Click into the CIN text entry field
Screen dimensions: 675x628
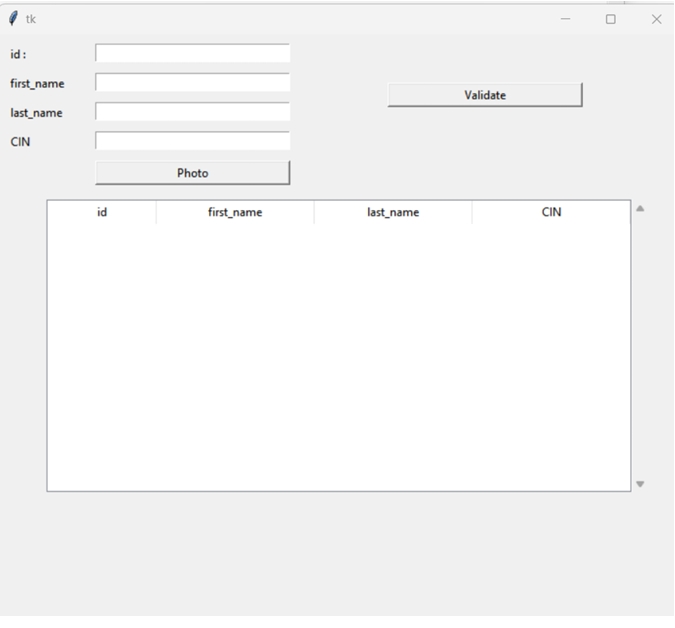(x=192, y=141)
